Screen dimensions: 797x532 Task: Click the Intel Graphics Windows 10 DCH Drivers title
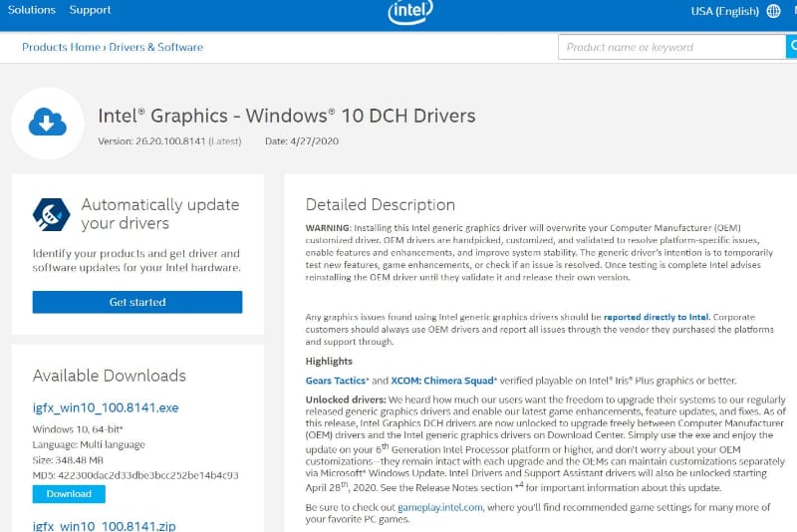[287, 116]
